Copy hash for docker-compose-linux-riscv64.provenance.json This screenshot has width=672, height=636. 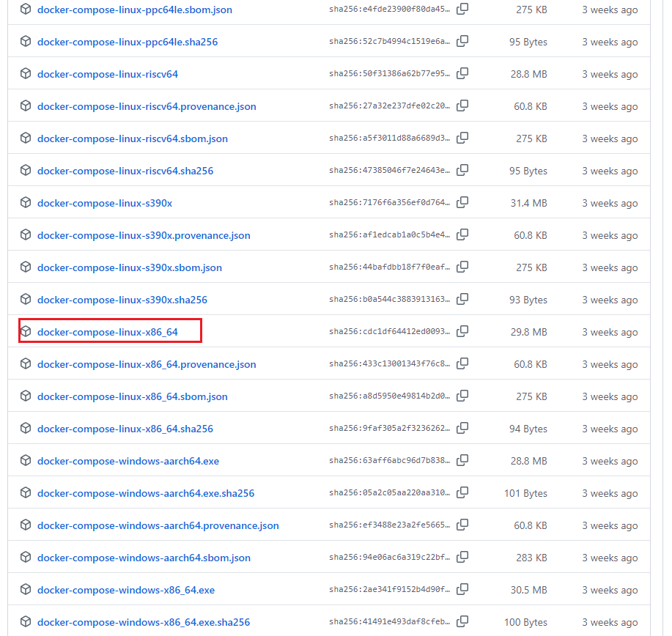462,106
